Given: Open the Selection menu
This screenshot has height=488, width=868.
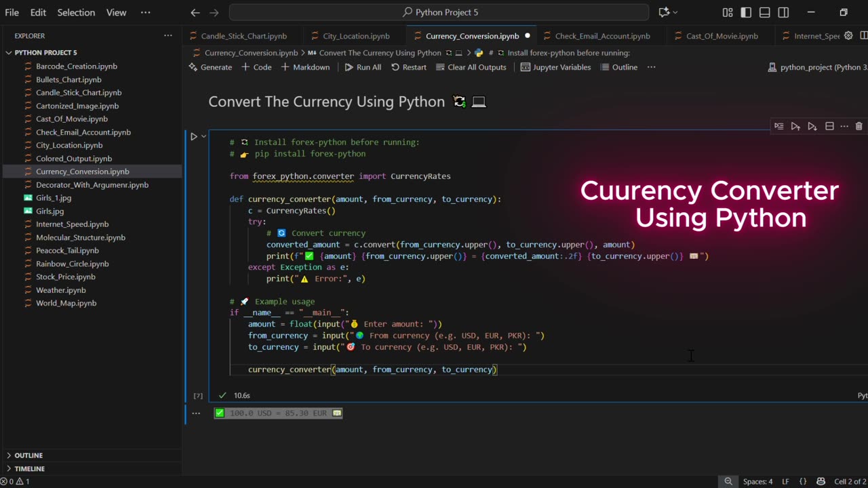Looking at the screenshot, I should [76, 12].
